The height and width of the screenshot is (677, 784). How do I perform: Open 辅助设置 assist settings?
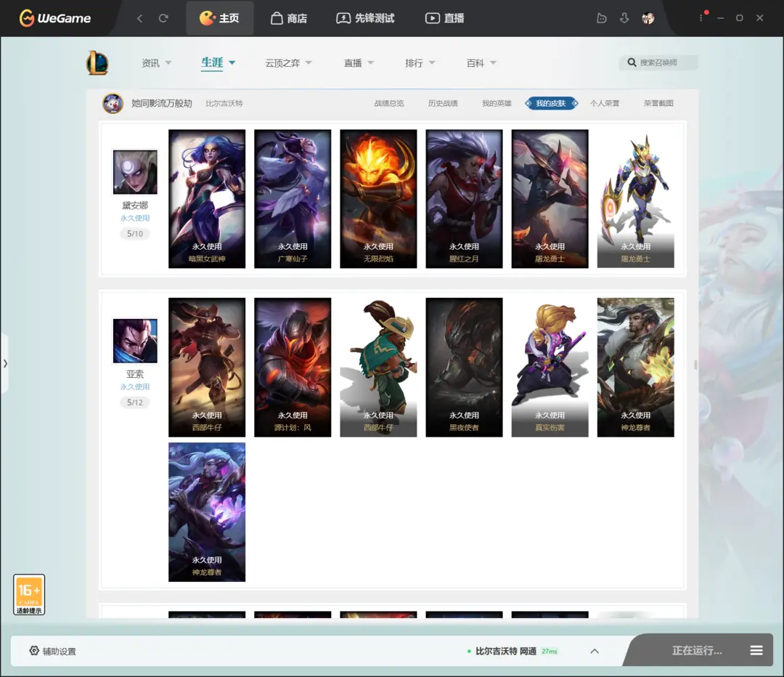pyautogui.click(x=52, y=651)
